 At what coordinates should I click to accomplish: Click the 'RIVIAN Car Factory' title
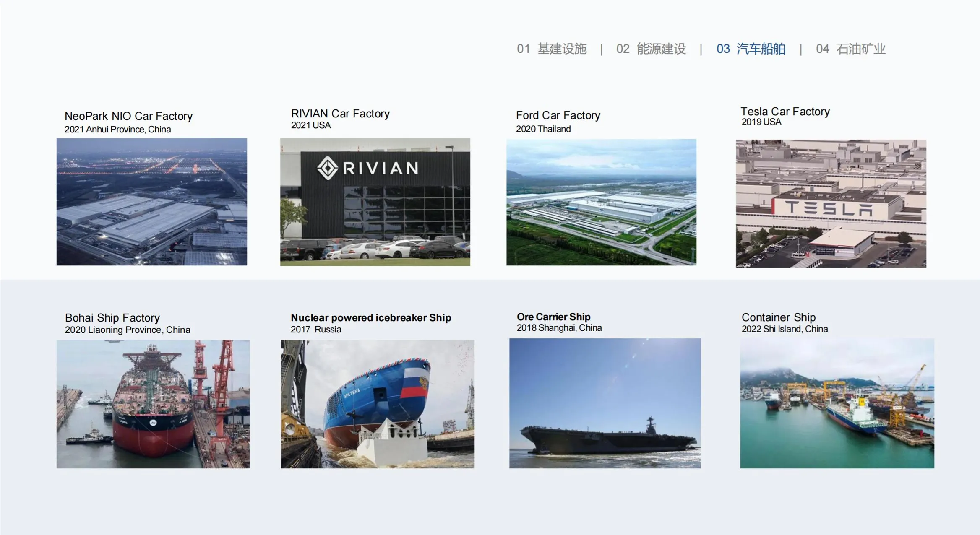(x=340, y=114)
